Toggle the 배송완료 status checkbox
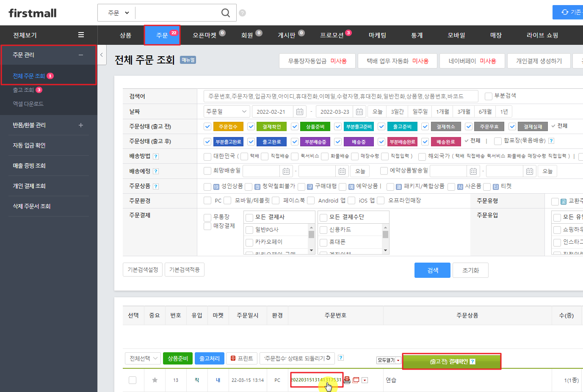The image size is (583, 392). point(425,142)
